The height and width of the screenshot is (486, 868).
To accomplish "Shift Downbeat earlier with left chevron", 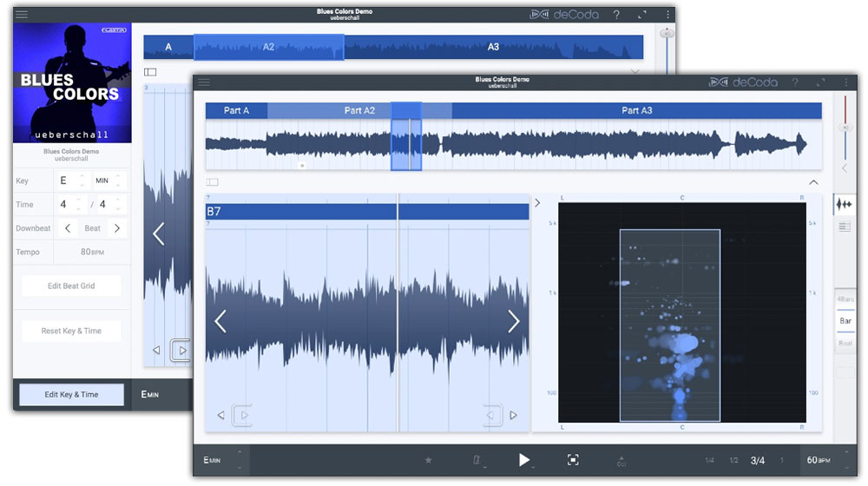I will tap(68, 228).
